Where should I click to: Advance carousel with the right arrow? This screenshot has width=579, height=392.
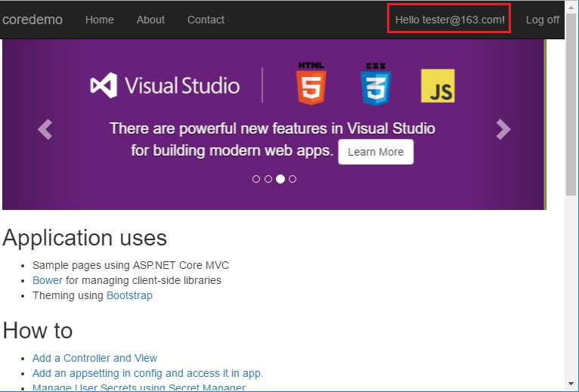point(503,129)
